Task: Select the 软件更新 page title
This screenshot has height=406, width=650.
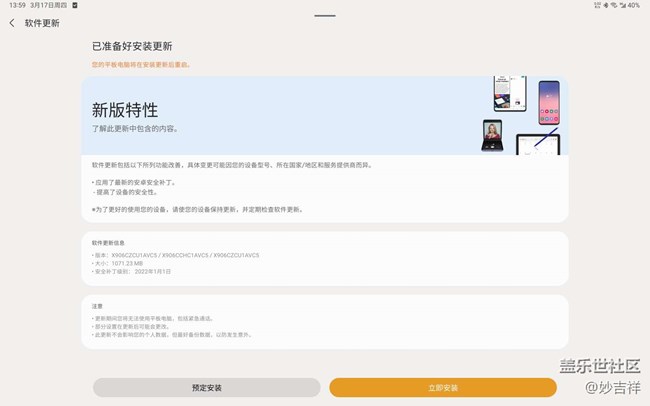Action: pos(42,23)
